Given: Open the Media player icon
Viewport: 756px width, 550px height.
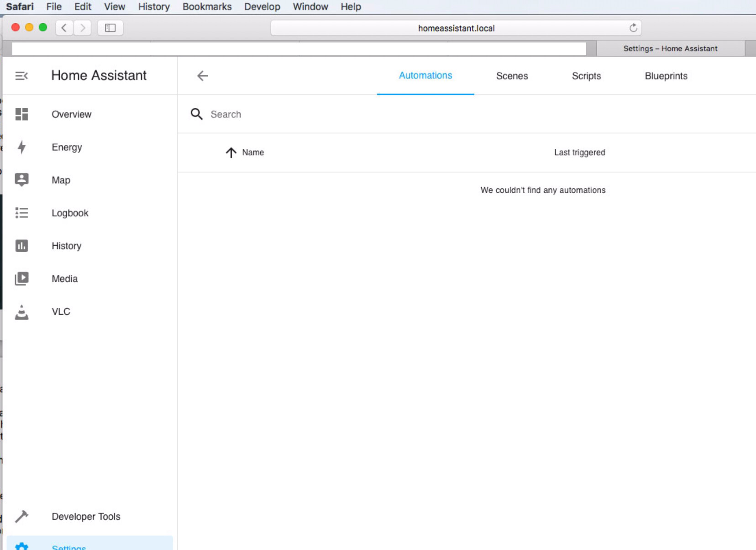Looking at the screenshot, I should point(21,279).
